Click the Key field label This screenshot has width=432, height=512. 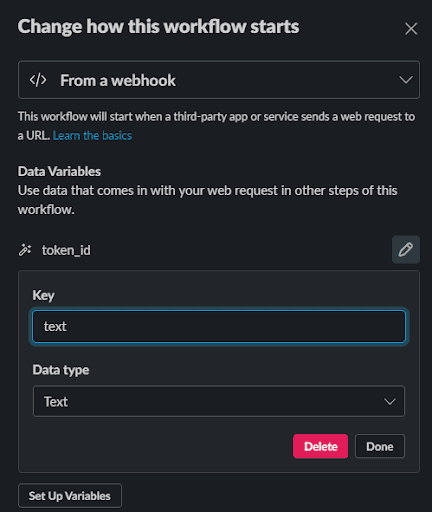[x=43, y=295]
